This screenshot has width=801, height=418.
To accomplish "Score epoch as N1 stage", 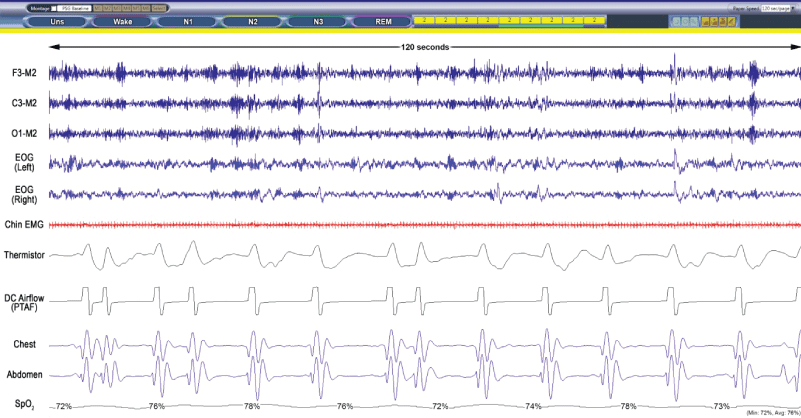I will (187, 21).
